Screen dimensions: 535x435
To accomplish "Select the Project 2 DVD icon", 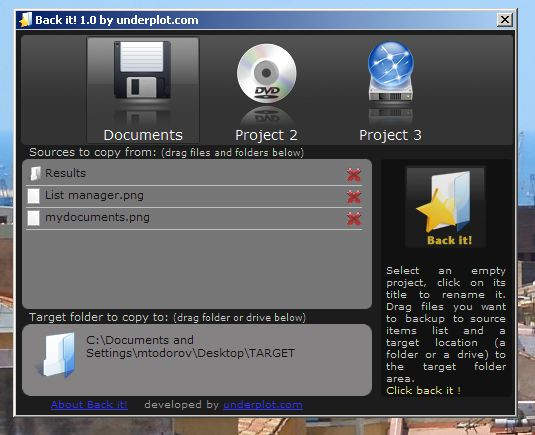I will (x=266, y=73).
